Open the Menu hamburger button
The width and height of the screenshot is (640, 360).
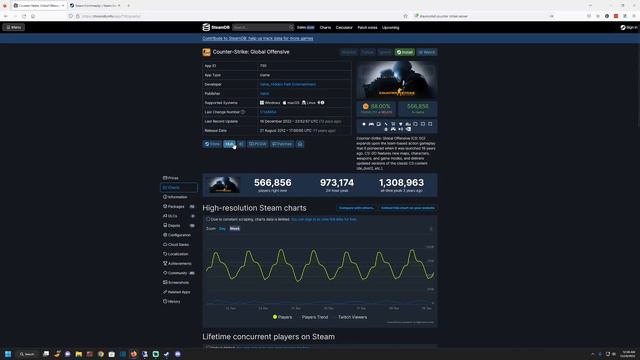(14, 27)
